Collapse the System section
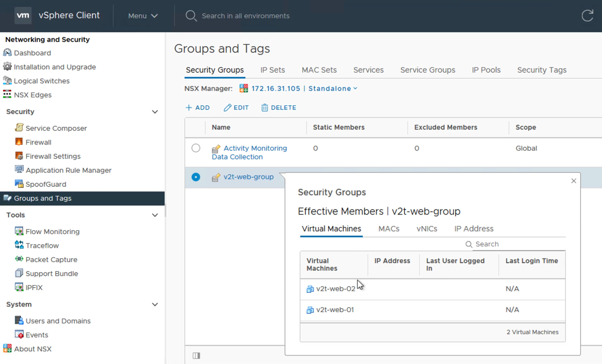 point(155,305)
